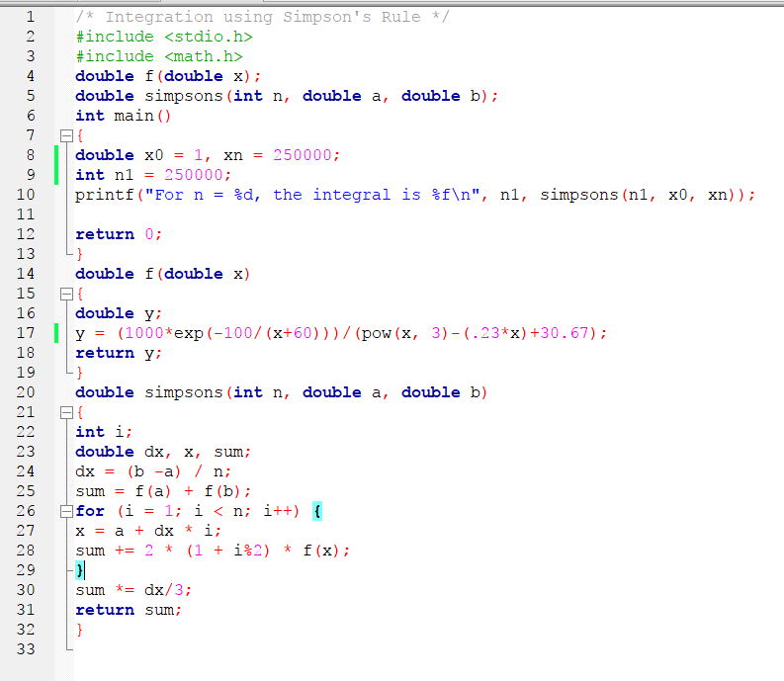Click line number 10 in the gutter
This screenshot has width=784, height=681.
coord(30,195)
